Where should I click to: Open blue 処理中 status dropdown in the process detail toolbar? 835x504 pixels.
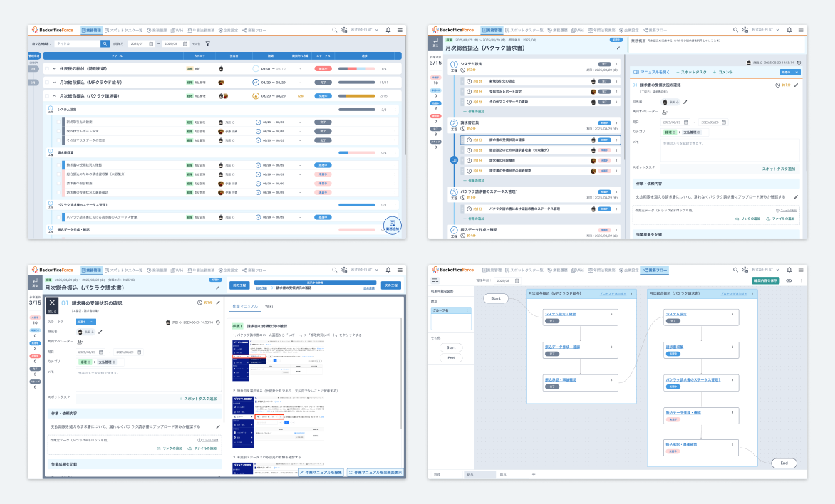[x=789, y=73]
